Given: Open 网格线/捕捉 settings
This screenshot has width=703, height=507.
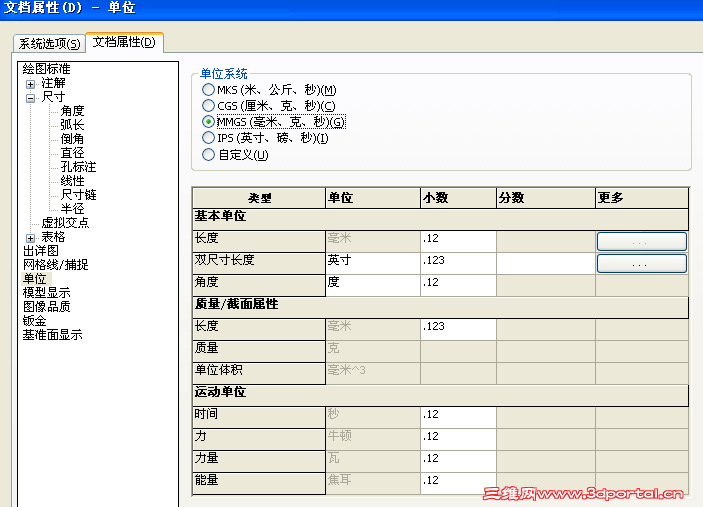Looking at the screenshot, I should coord(56,264).
